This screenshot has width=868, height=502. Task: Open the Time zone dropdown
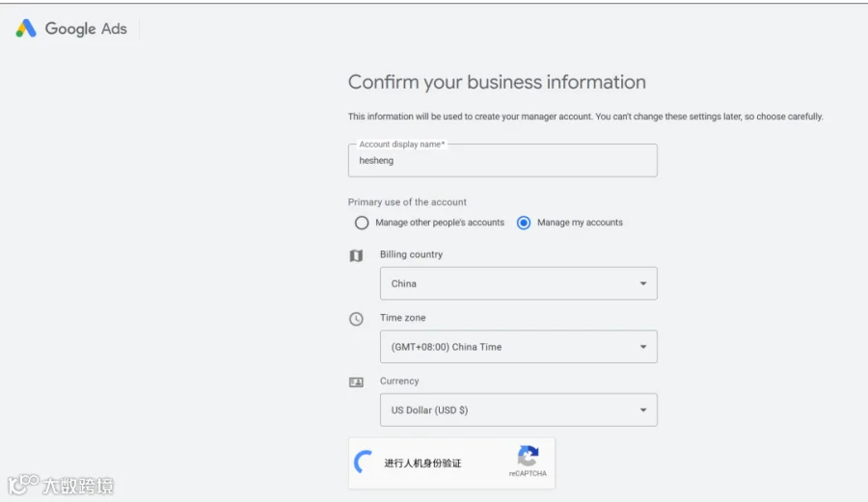[x=519, y=347]
